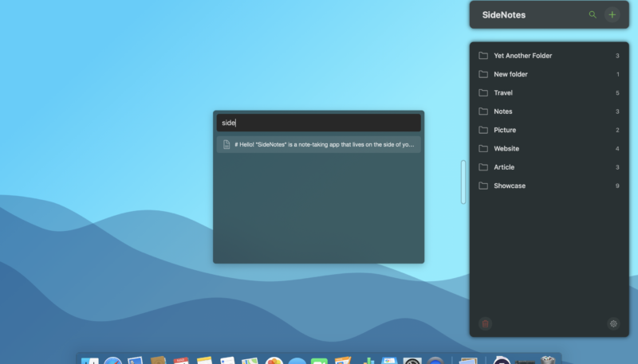Click the document icon in the search result
The width and height of the screenshot is (638, 364).
pos(226,145)
